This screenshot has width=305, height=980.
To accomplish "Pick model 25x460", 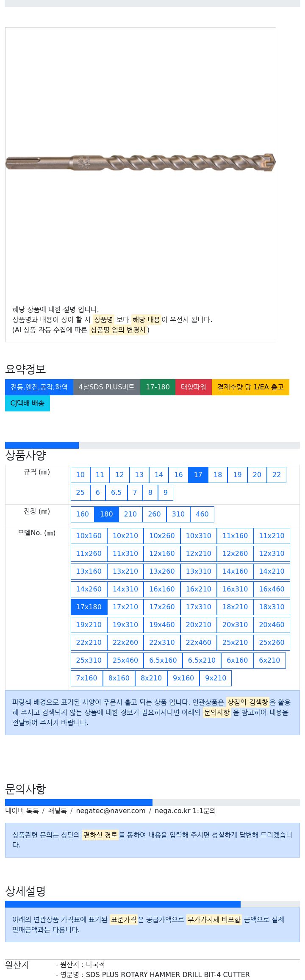I will coord(125,661).
